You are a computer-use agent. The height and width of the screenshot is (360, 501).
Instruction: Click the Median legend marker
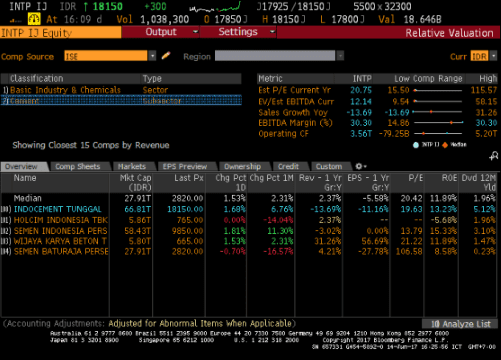pos(445,145)
